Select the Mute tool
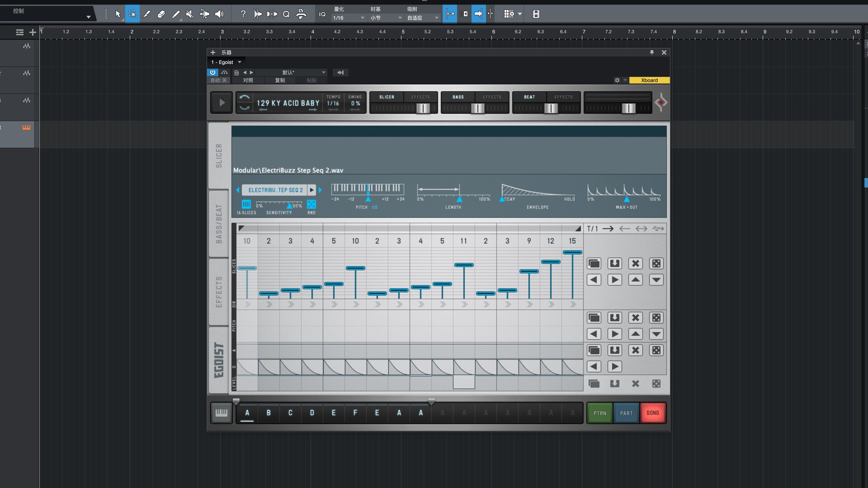The height and width of the screenshot is (488, 868). (190, 14)
